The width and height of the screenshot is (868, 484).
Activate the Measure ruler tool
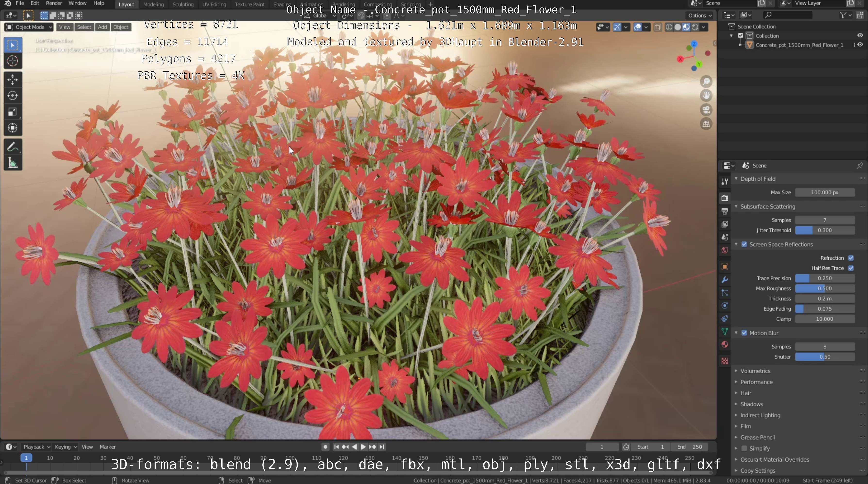point(13,163)
